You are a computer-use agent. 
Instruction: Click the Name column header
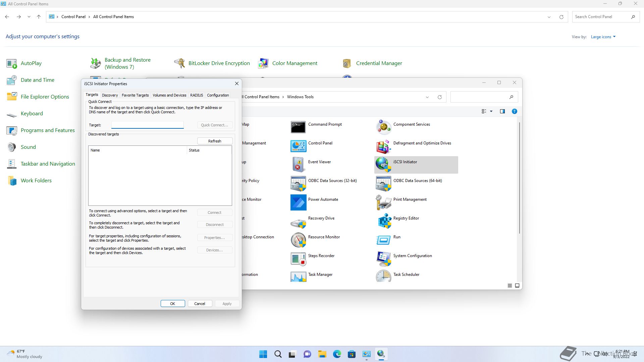tap(138, 150)
